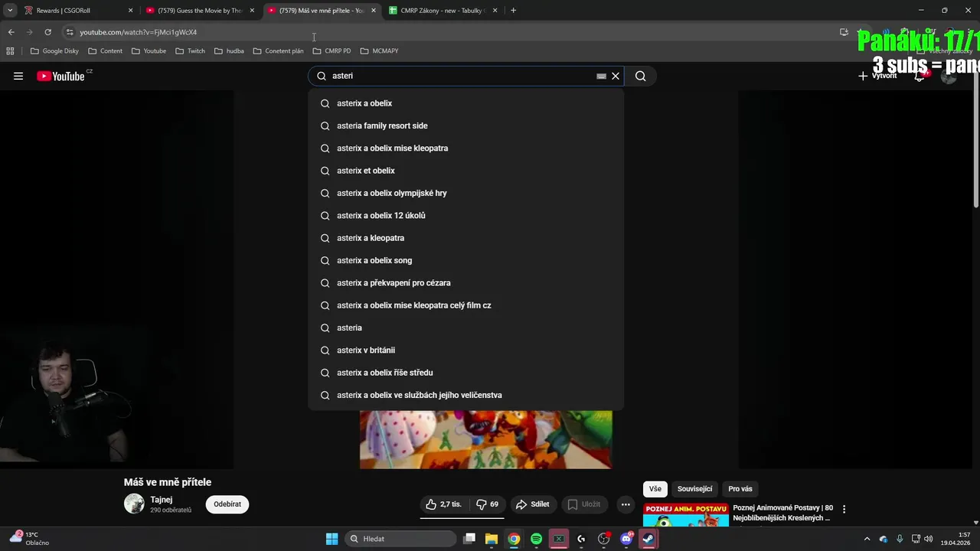Open a new Chrome tab

pyautogui.click(x=513, y=11)
